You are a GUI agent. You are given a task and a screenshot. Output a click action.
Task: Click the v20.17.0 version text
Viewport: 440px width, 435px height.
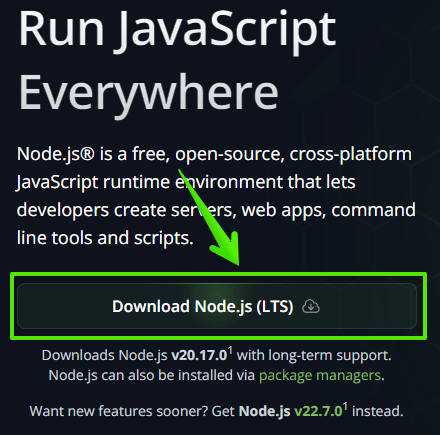199,355
